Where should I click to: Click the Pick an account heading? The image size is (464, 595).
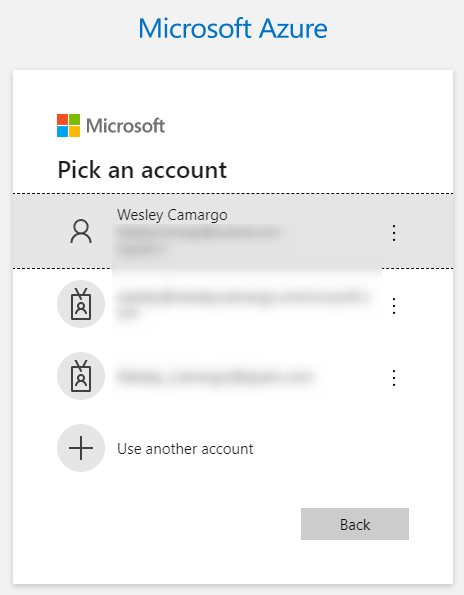[x=142, y=170]
